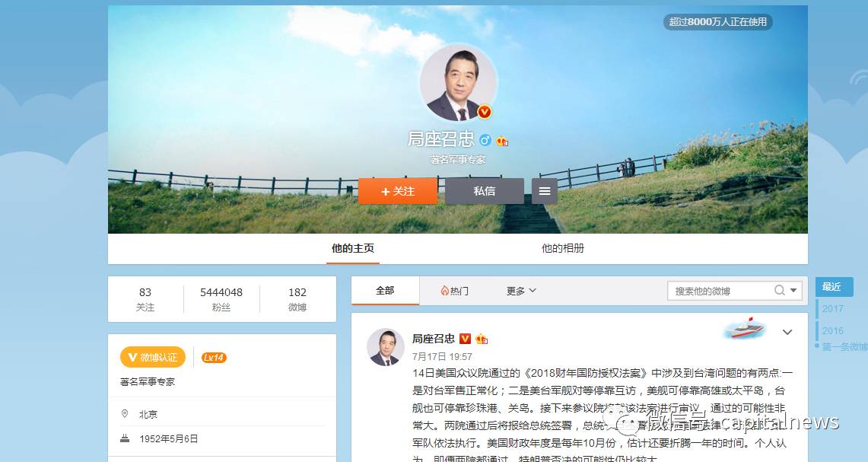Jump to 第一条微博 in the timeline
This screenshot has height=462, width=868.
pos(844,347)
